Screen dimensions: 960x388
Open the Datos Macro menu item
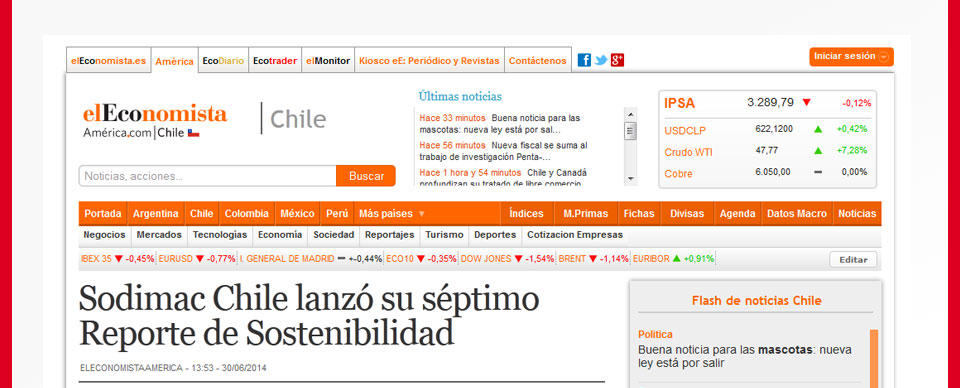click(x=797, y=214)
